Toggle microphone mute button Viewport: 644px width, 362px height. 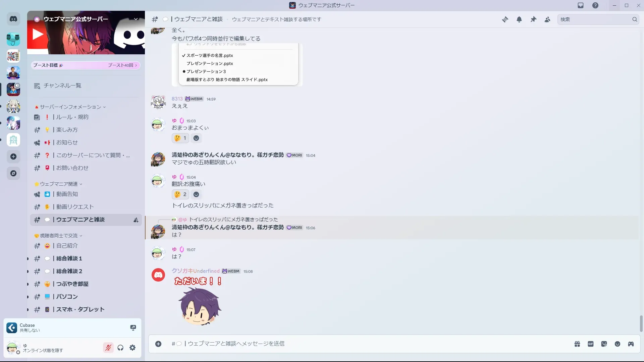(108, 348)
